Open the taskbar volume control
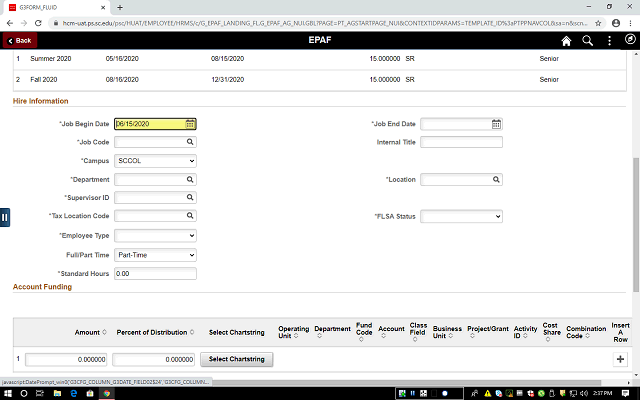Screen dimensions: 640x400 point(584,393)
